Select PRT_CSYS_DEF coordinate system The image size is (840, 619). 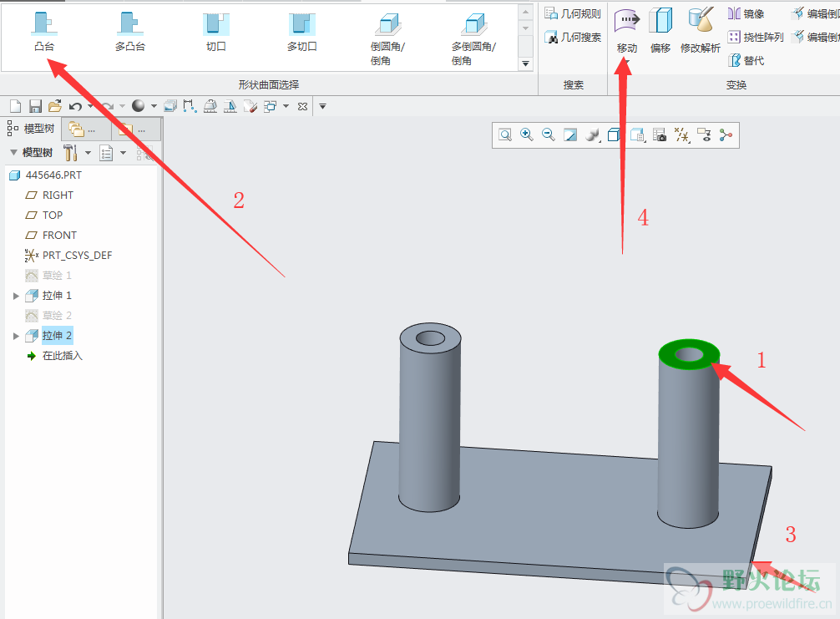(68, 255)
